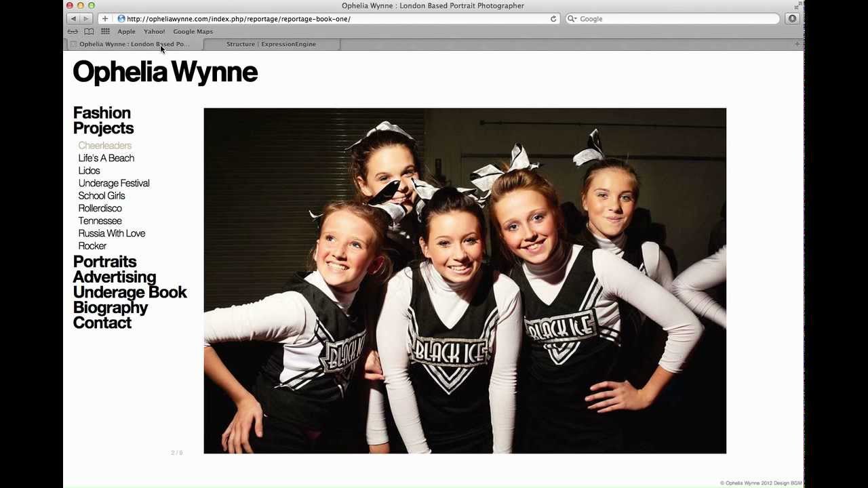Click the Google search field

click(673, 19)
